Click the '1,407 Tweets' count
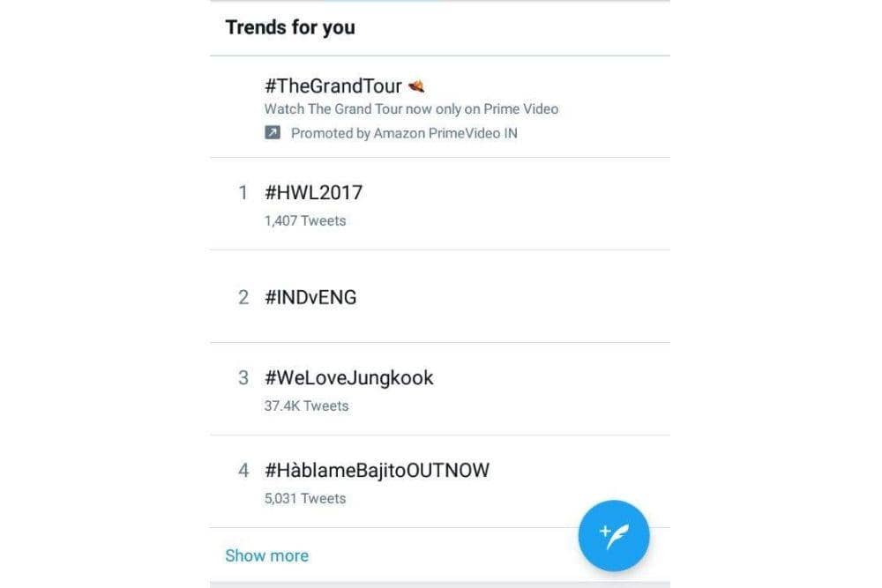882x588 pixels. tap(305, 221)
